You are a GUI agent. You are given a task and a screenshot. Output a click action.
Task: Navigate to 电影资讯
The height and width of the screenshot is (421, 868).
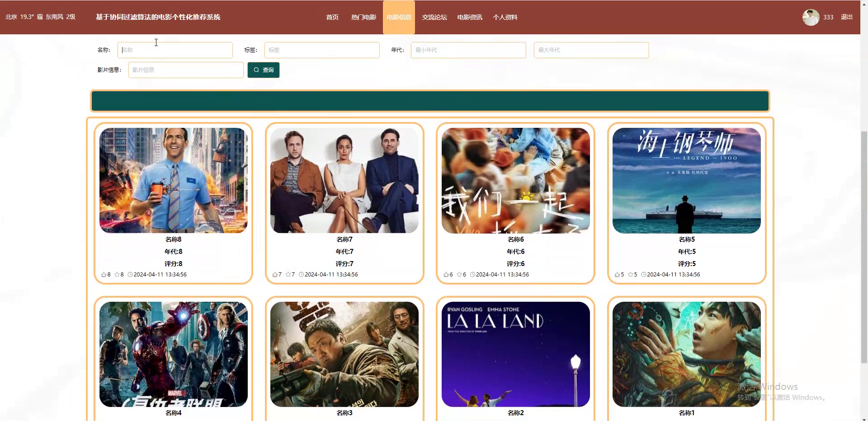pyautogui.click(x=470, y=17)
